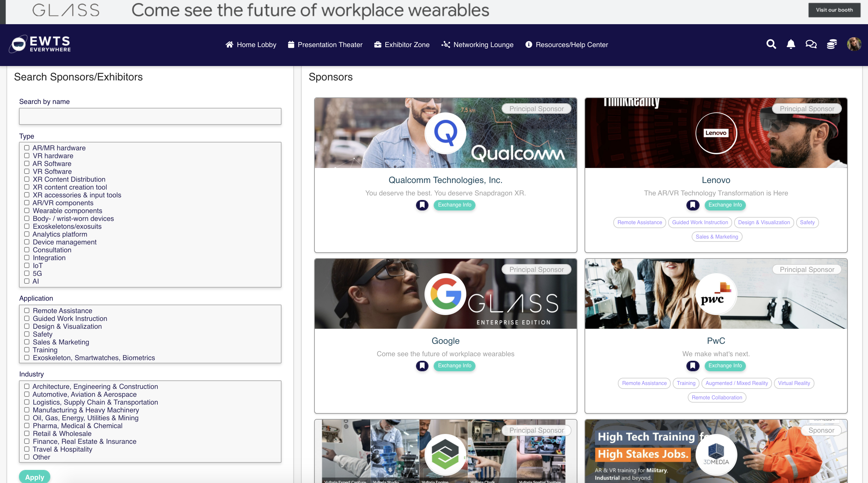Go to Home Lobby
The height and width of the screenshot is (483, 868).
(251, 44)
